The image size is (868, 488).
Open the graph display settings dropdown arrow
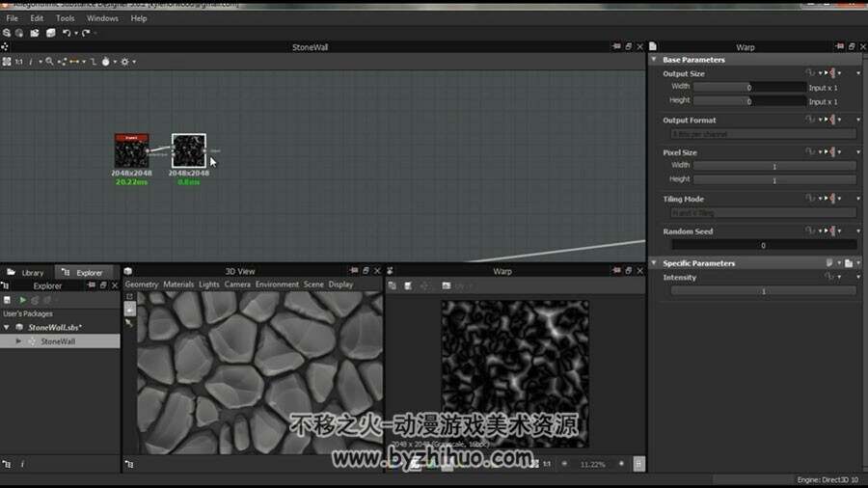[134, 62]
